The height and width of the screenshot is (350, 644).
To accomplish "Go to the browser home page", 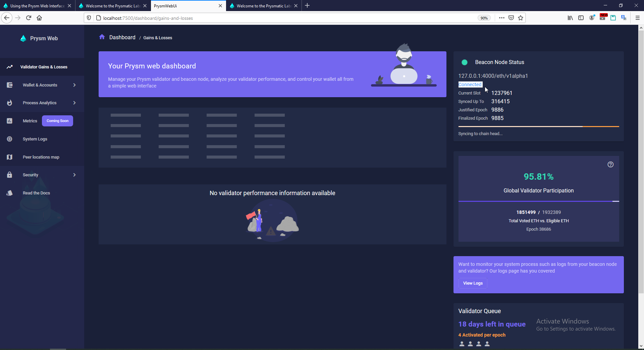I will (39, 18).
